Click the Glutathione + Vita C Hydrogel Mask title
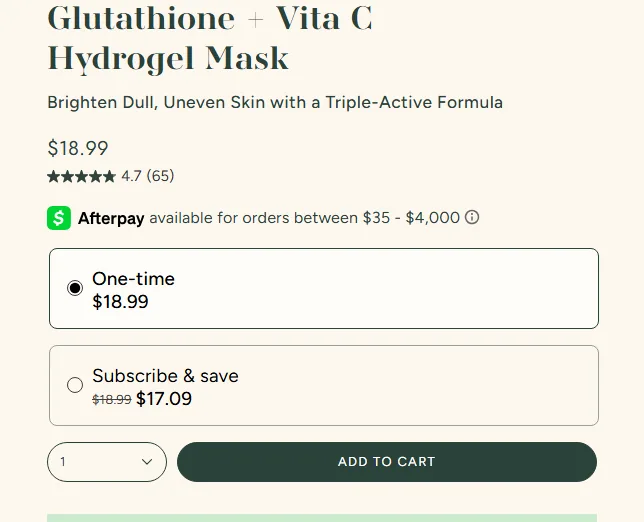The image size is (644, 522). (x=210, y=38)
